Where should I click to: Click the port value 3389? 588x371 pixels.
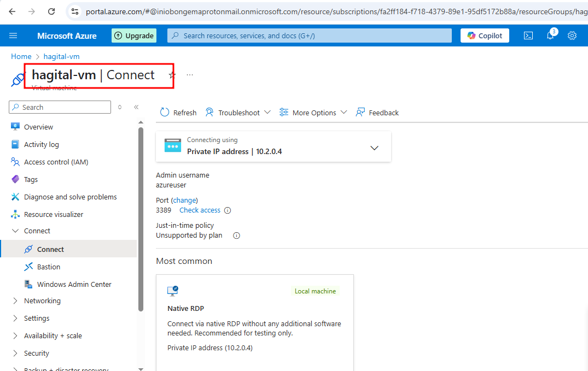coord(164,210)
